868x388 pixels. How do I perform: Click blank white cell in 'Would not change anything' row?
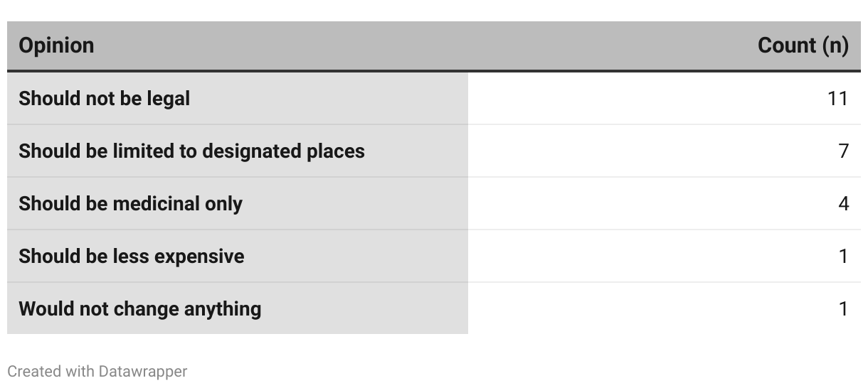640,309
